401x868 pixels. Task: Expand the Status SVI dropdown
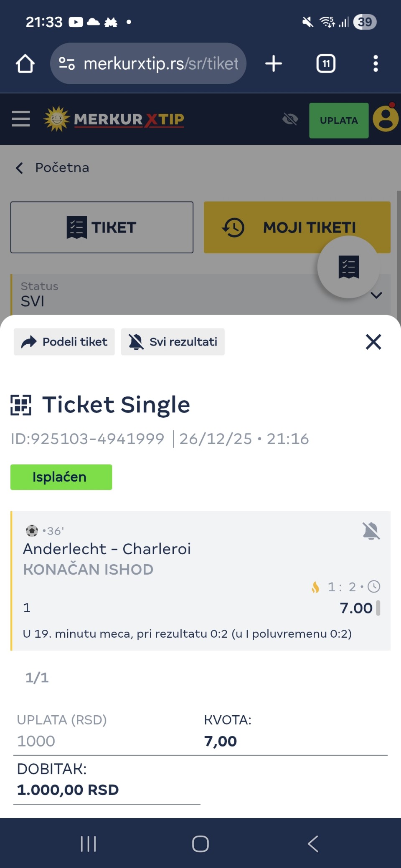pyautogui.click(x=376, y=295)
